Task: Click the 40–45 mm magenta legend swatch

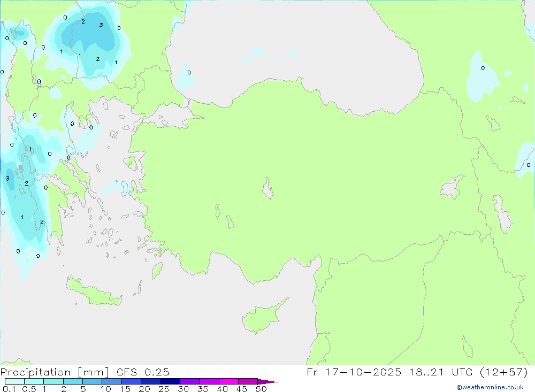Action: tap(228, 381)
